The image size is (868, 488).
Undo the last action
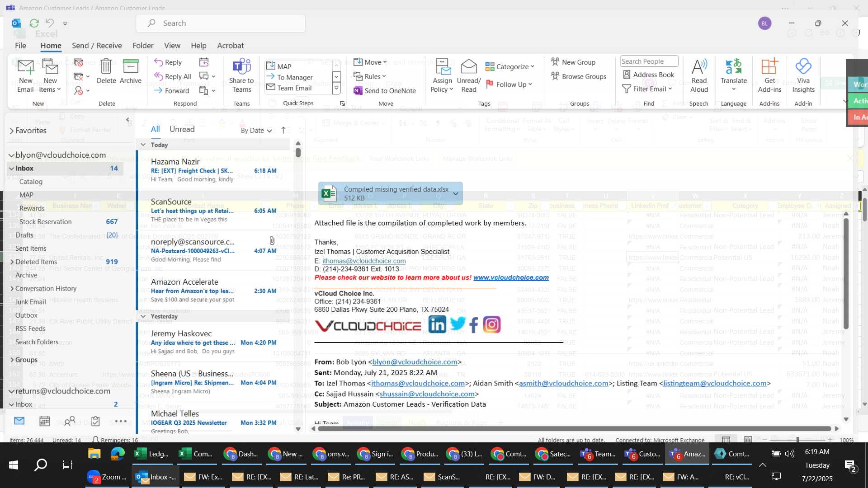click(x=50, y=23)
